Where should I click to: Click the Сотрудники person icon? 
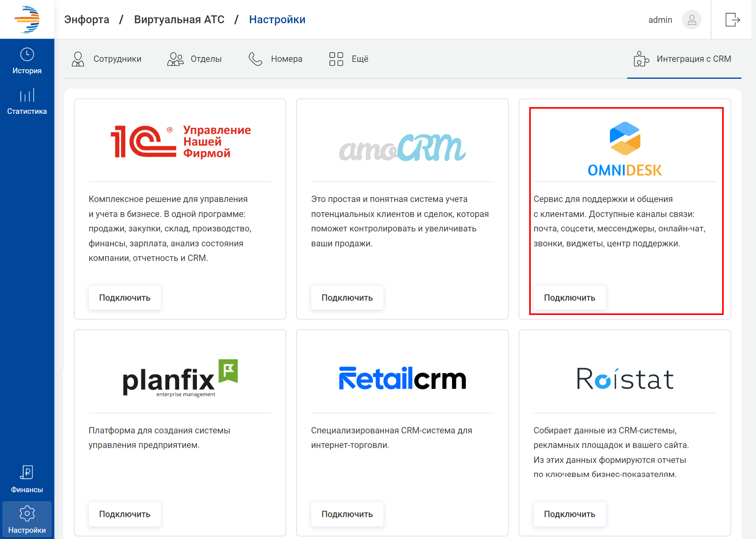pos(78,59)
